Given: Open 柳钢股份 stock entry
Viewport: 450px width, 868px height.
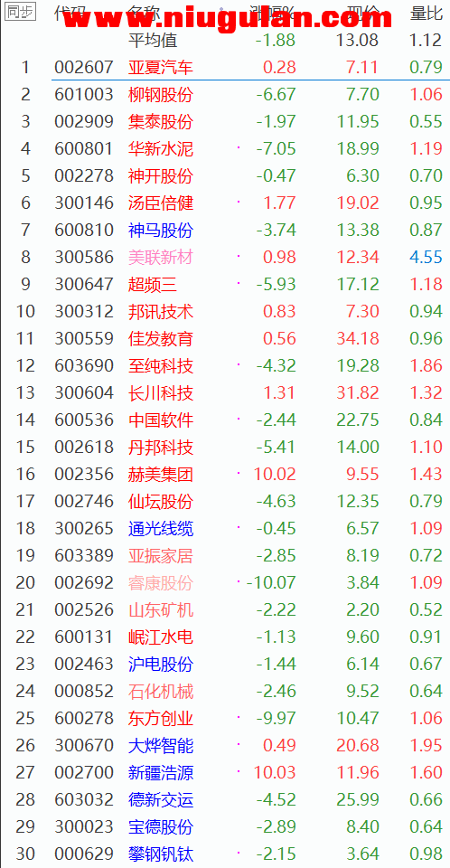Looking at the screenshot, I should (x=161, y=94).
